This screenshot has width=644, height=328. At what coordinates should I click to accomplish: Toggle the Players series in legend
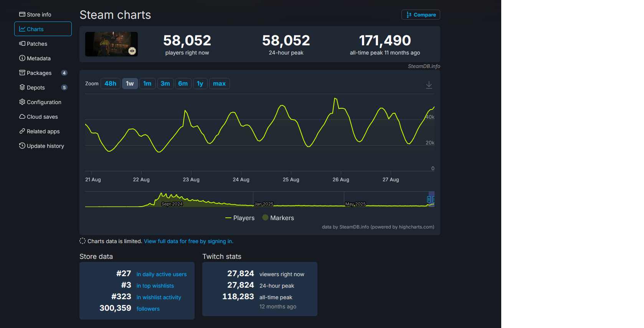pos(240,218)
